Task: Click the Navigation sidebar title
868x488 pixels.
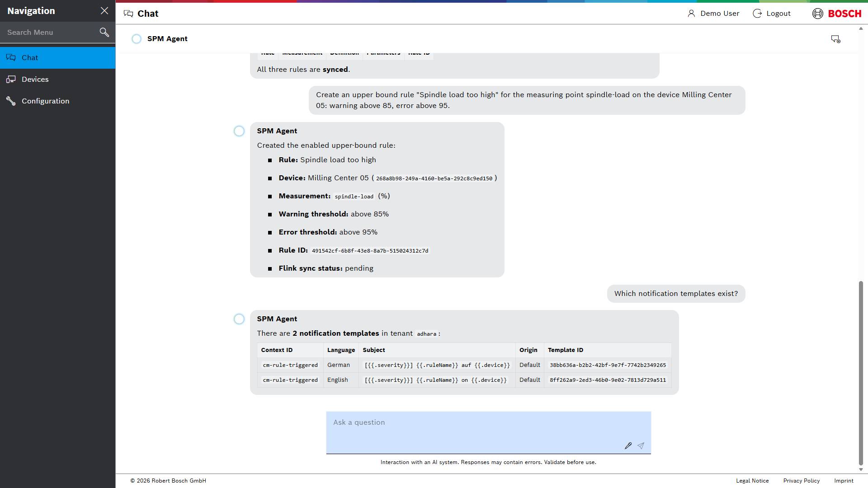Action: (31, 11)
